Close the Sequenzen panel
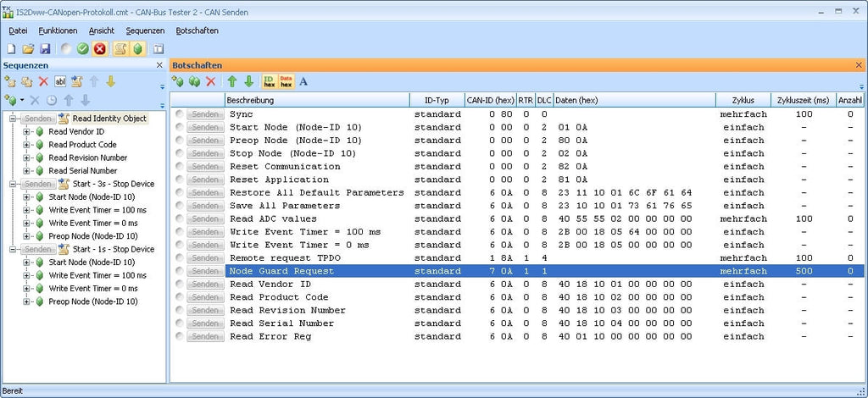This screenshot has height=398, width=868. tap(159, 65)
